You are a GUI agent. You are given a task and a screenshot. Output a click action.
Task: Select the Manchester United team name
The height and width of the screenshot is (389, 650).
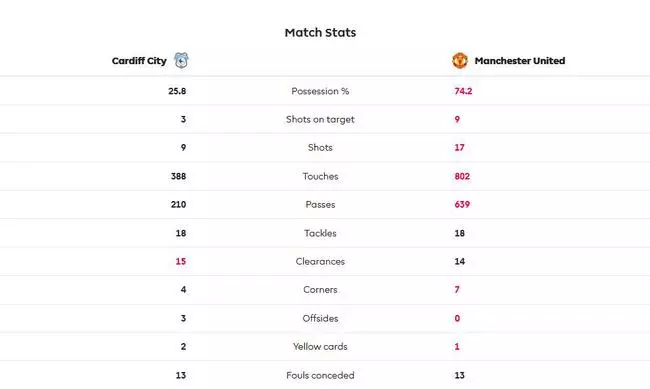click(520, 61)
